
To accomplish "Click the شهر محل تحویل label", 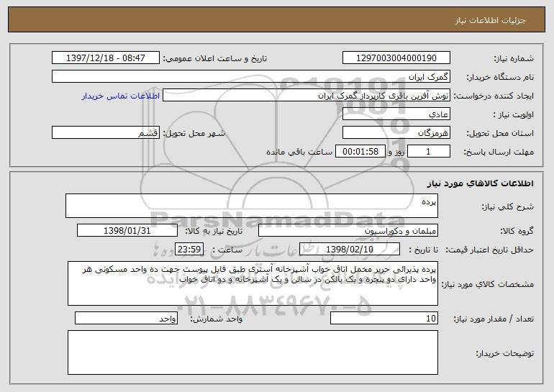I will coord(194,134).
